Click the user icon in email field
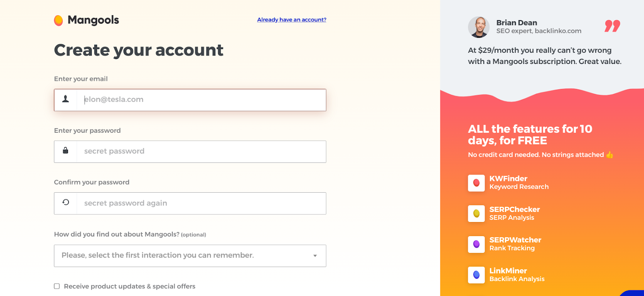The width and height of the screenshot is (644, 296). [x=66, y=99]
